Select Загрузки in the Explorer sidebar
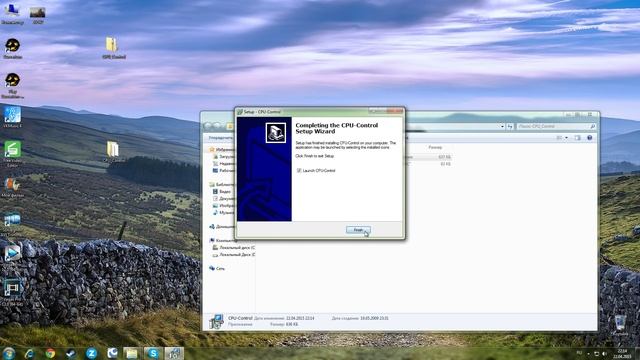This screenshot has width=640, height=360. (224, 157)
